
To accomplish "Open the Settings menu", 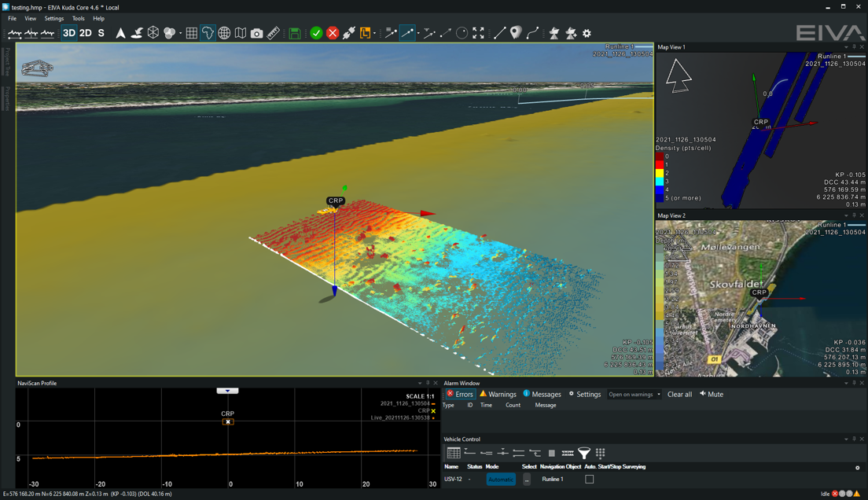I will point(54,18).
